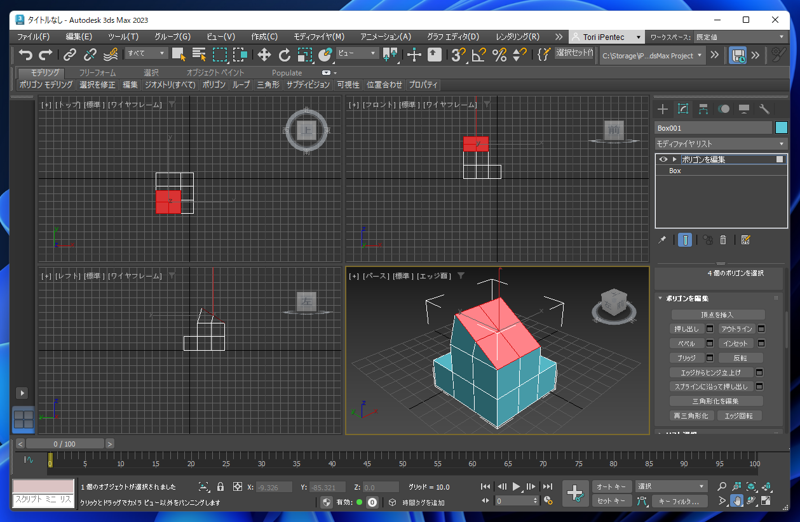Screen dimensions: 800x522
Task: Click the Insert Vertex button
Action: pyautogui.click(x=717, y=315)
